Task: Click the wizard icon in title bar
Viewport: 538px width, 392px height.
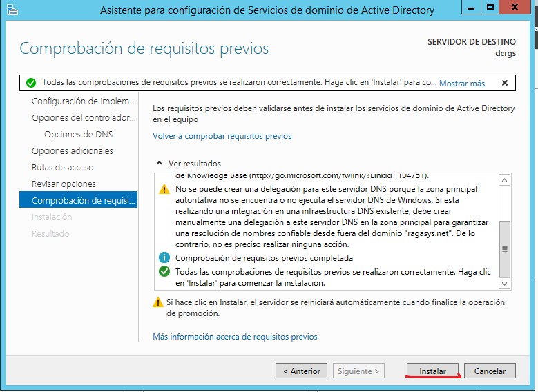Action: coord(12,10)
